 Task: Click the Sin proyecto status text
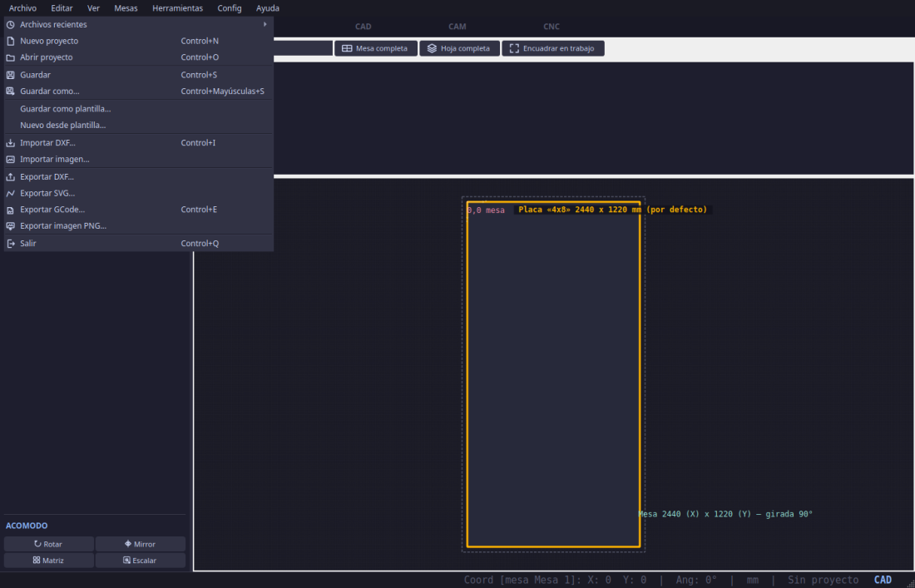(x=823, y=580)
